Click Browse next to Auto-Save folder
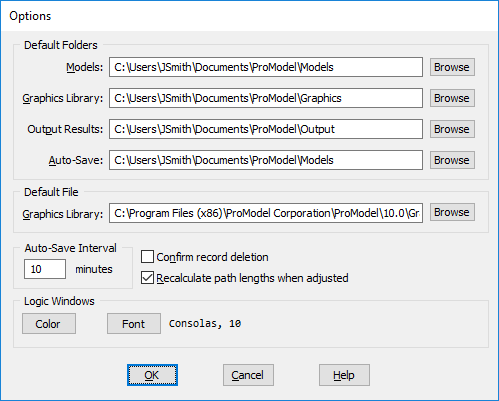This screenshot has height=401, width=499. [x=452, y=160]
